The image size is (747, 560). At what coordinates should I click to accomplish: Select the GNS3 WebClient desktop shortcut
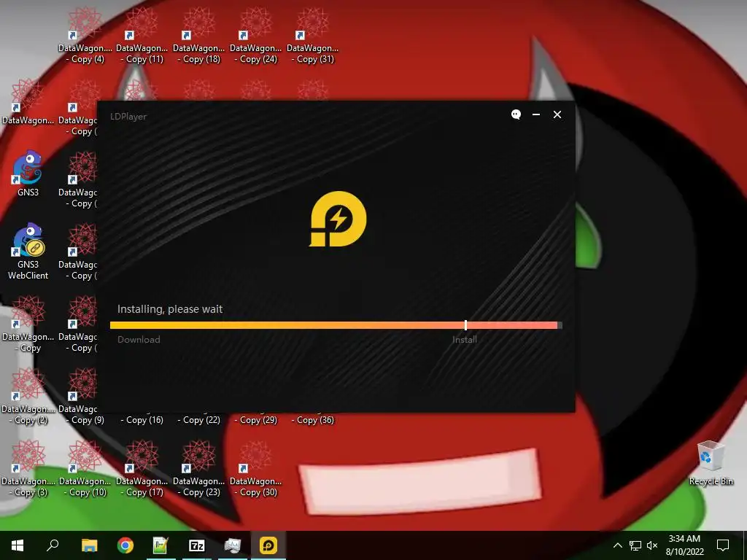tap(28, 251)
